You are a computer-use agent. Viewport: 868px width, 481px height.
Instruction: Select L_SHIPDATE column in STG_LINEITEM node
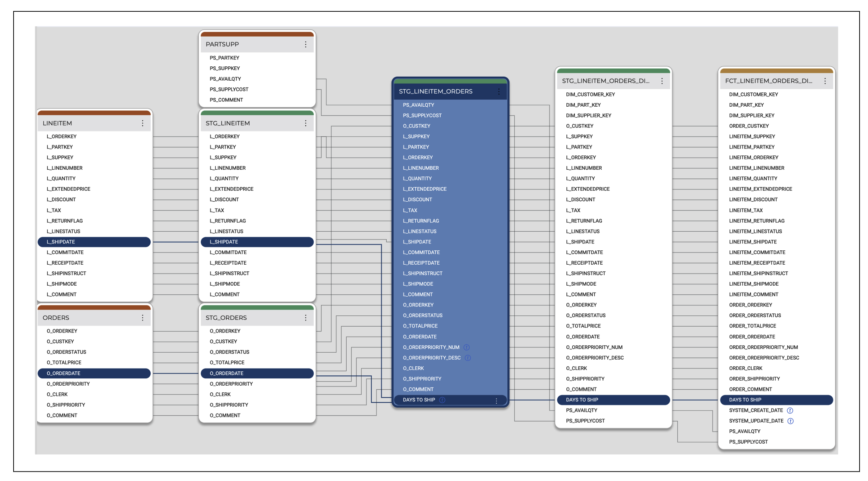point(257,242)
